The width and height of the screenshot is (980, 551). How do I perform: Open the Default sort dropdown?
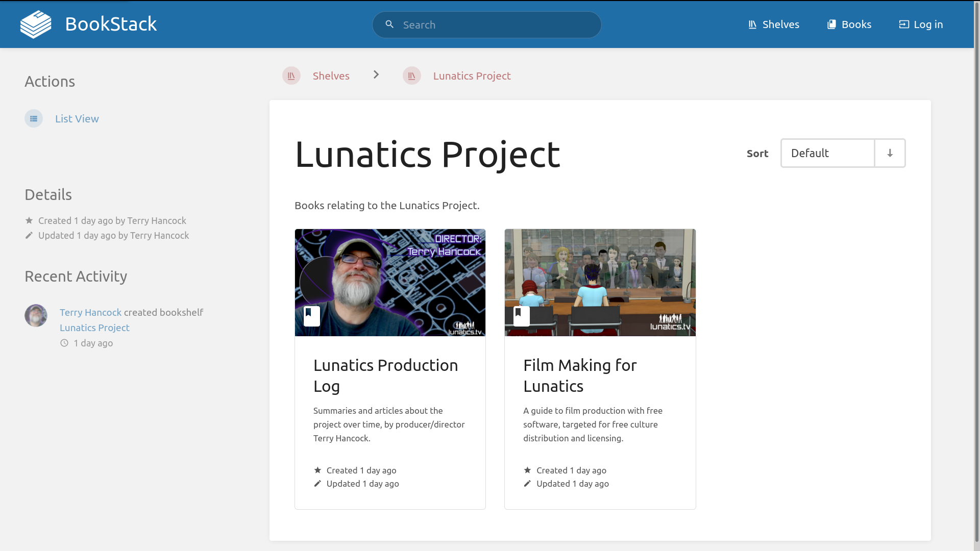[x=827, y=153]
